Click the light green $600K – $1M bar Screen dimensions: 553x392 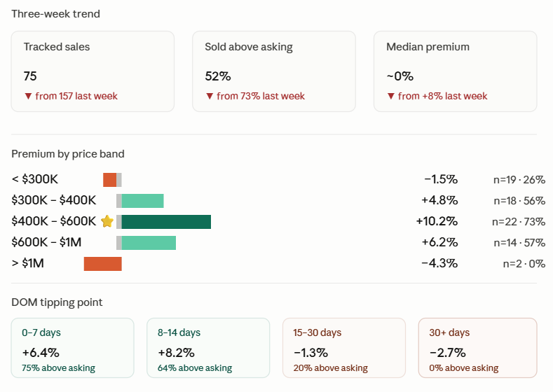click(149, 243)
